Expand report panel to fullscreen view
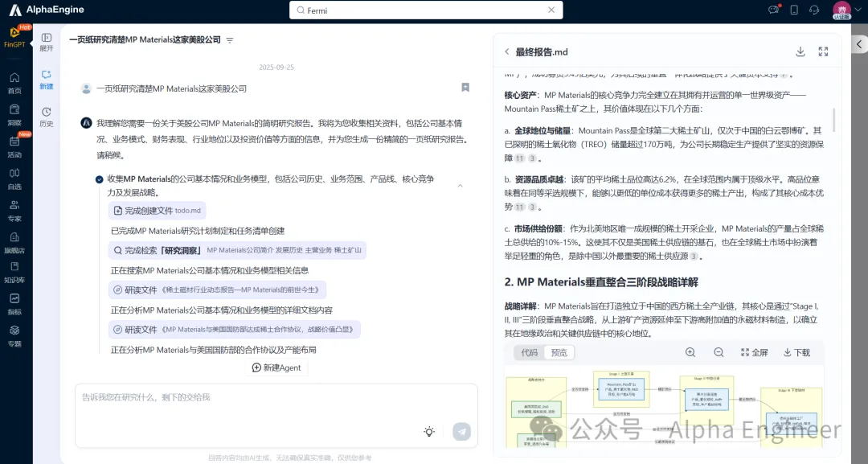The image size is (868, 464). pos(823,51)
